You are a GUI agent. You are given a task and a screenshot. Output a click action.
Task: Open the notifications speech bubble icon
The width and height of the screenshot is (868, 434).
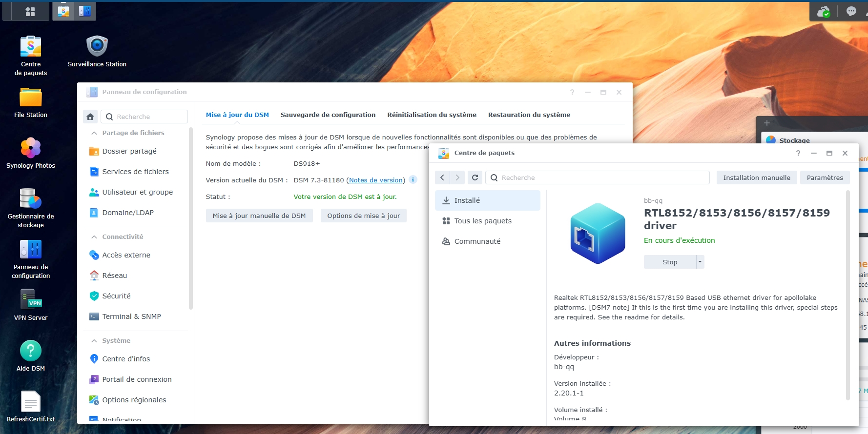point(851,11)
